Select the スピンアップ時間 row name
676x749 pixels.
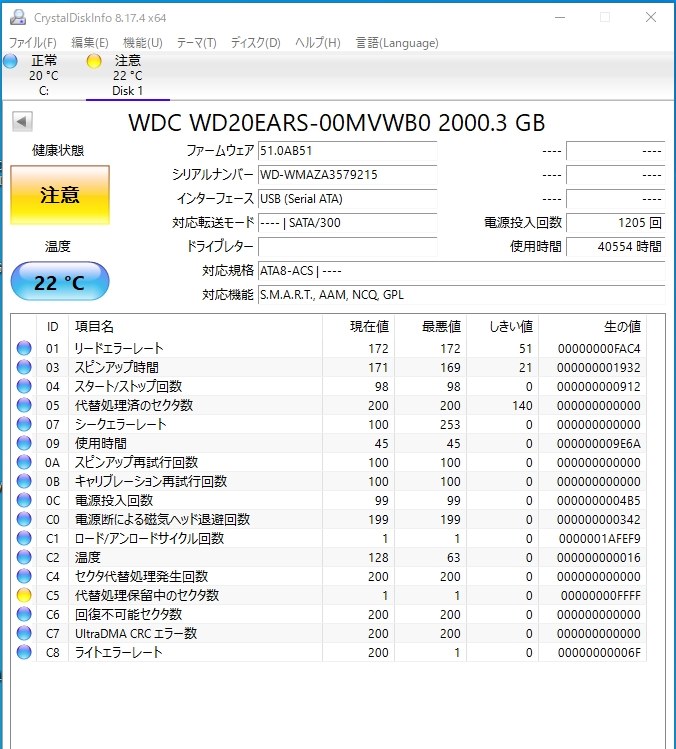click(x=117, y=367)
